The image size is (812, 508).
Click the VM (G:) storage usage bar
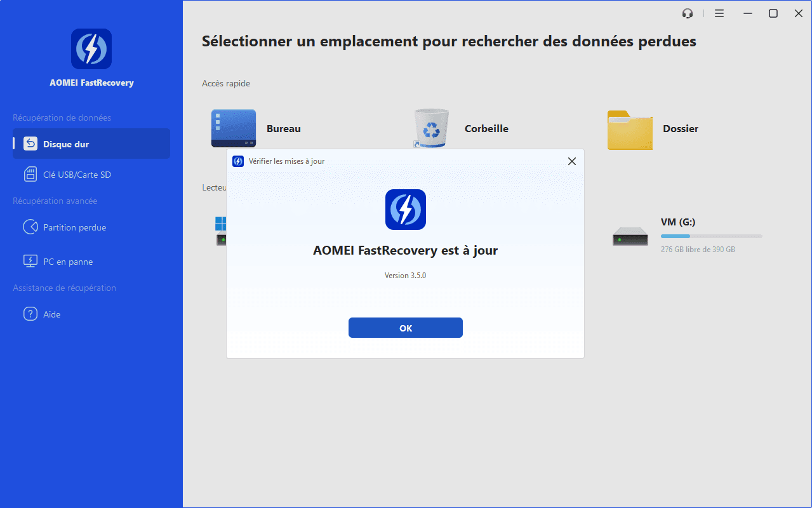711,236
